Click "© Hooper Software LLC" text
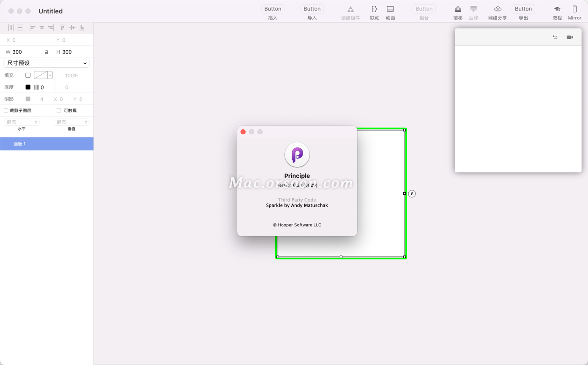This screenshot has width=588, height=365. click(297, 225)
